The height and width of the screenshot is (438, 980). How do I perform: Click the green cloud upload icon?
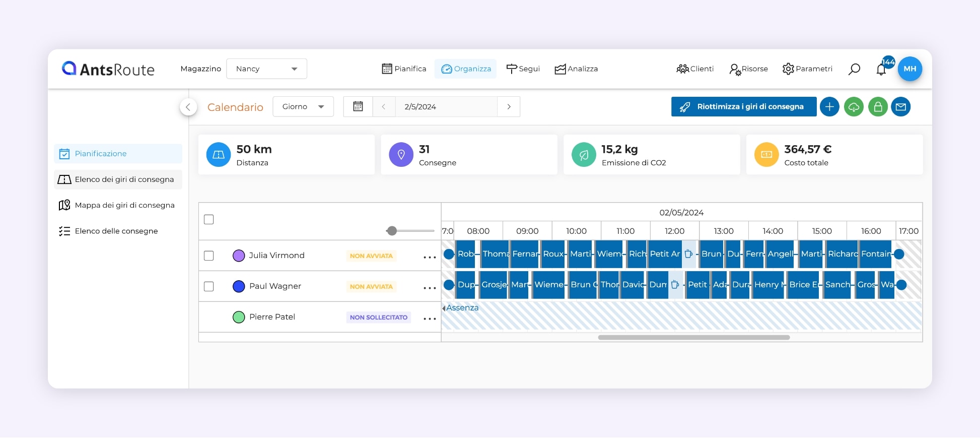click(854, 107)
